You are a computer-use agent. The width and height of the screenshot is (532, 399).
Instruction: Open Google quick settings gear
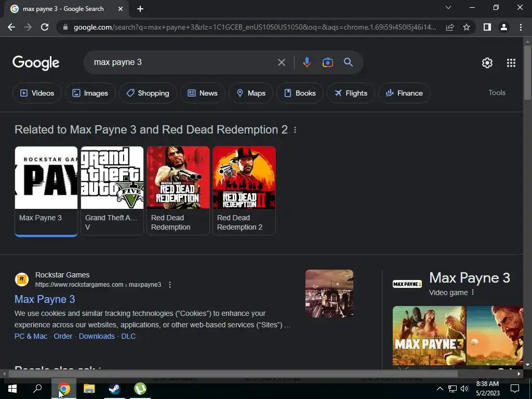(x=487, y=63)
